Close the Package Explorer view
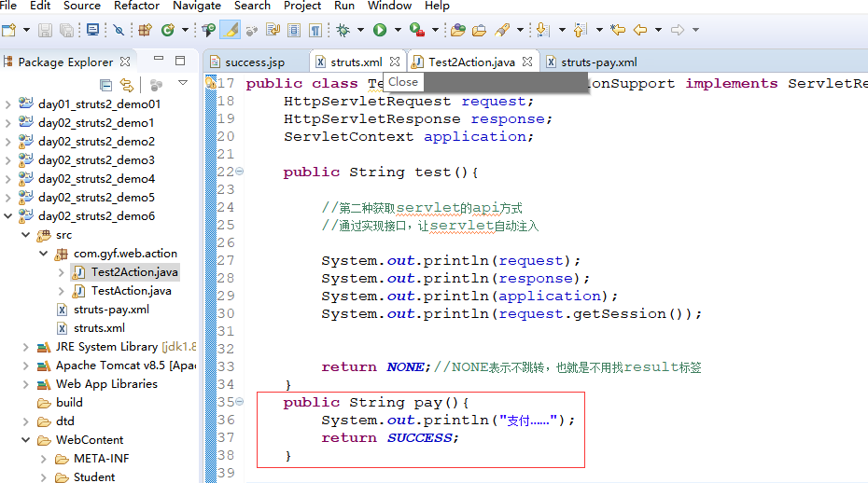 pos(125,62)
